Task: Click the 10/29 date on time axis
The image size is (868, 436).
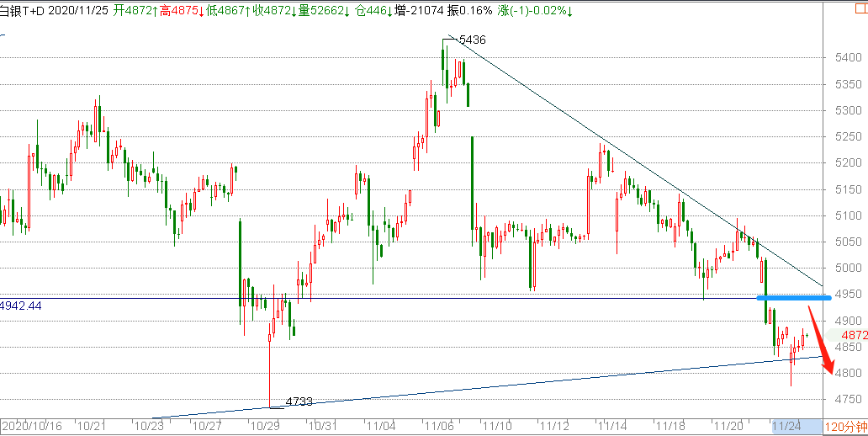Action: [x=264, y=426]
